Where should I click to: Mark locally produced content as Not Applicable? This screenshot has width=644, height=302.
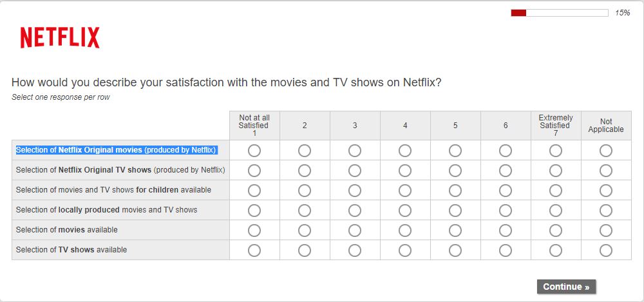[606, 211]
